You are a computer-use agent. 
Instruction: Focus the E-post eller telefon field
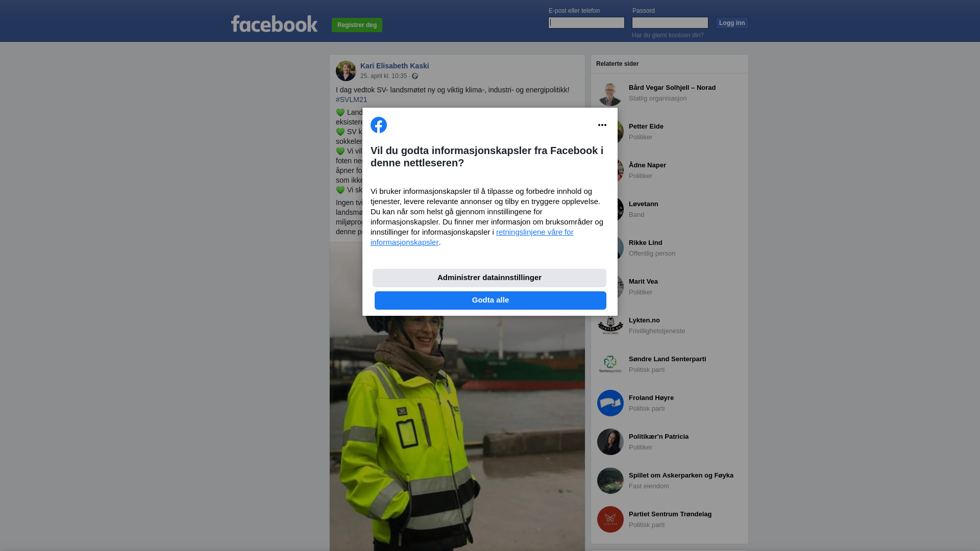(x=586, y=22)
